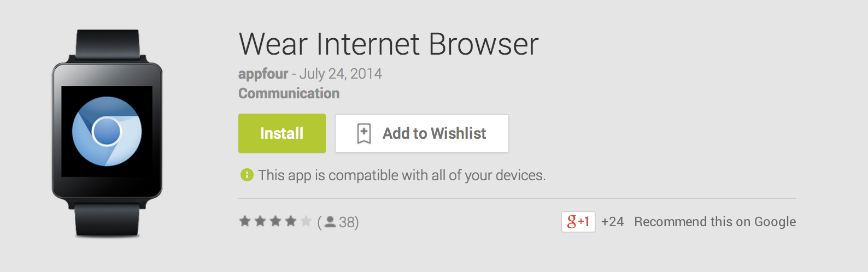Select the empty fifth rating star
Screen dimensions: 868x272
point(306,221)
